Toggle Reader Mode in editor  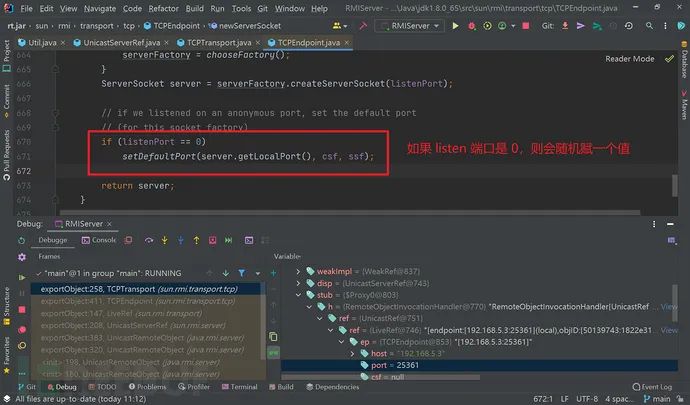pyautogui.click(x=629, y=59)
